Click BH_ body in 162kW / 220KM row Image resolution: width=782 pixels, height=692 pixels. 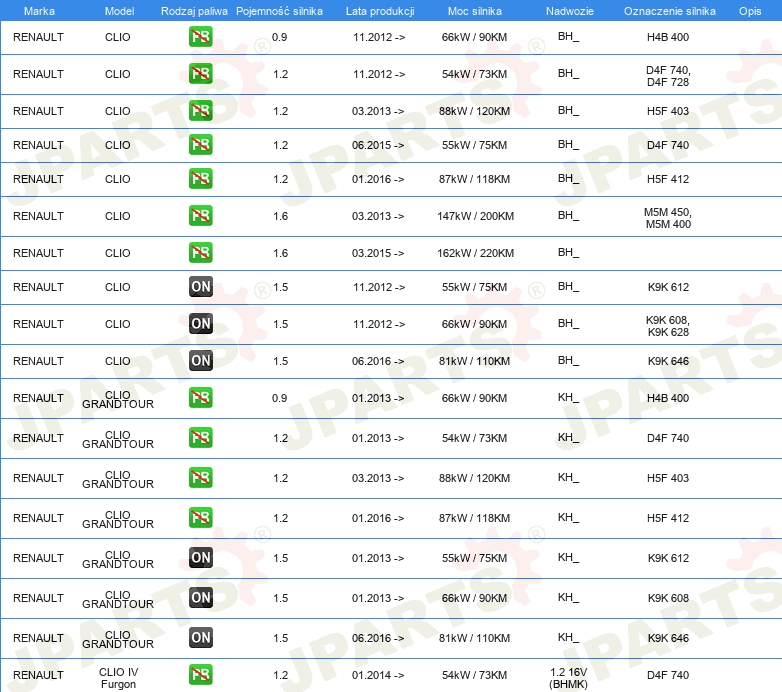(569, 253)
